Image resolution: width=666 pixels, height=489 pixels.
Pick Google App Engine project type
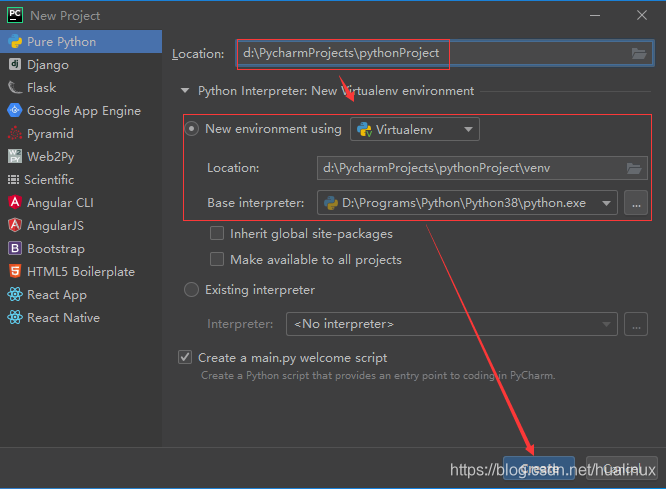[x=81, y=110]
